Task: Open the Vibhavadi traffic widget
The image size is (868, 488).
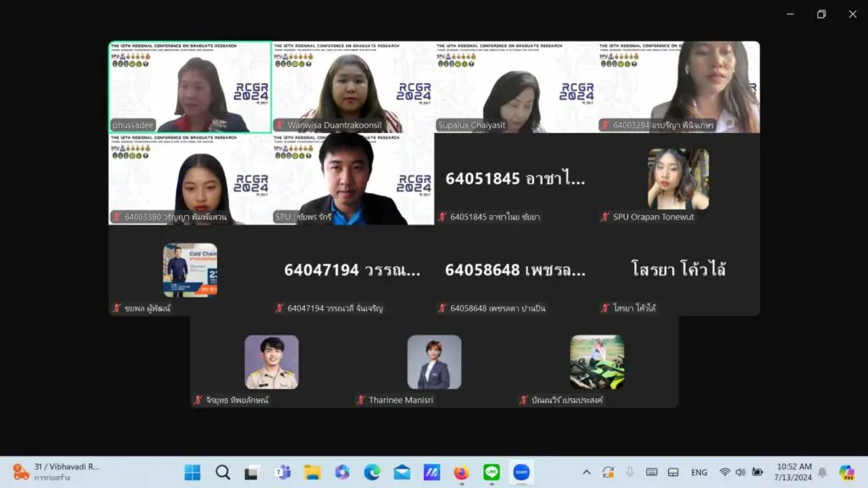Action: 56,472
